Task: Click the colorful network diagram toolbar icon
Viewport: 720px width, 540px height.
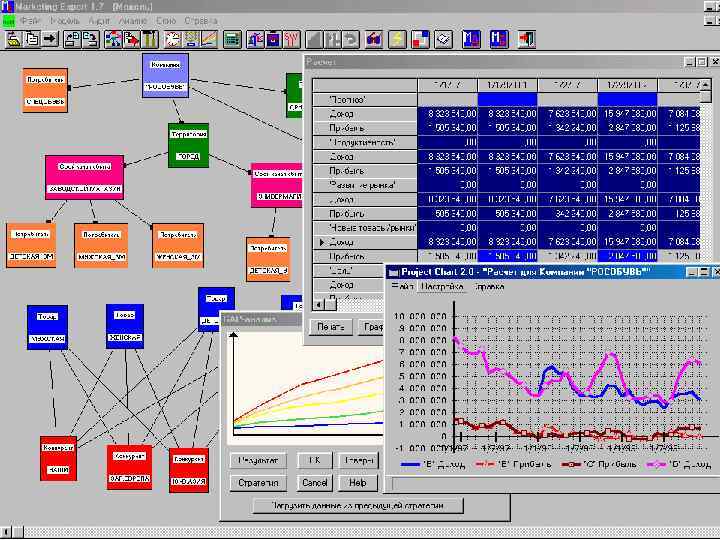Action: [x=113, y=39]
